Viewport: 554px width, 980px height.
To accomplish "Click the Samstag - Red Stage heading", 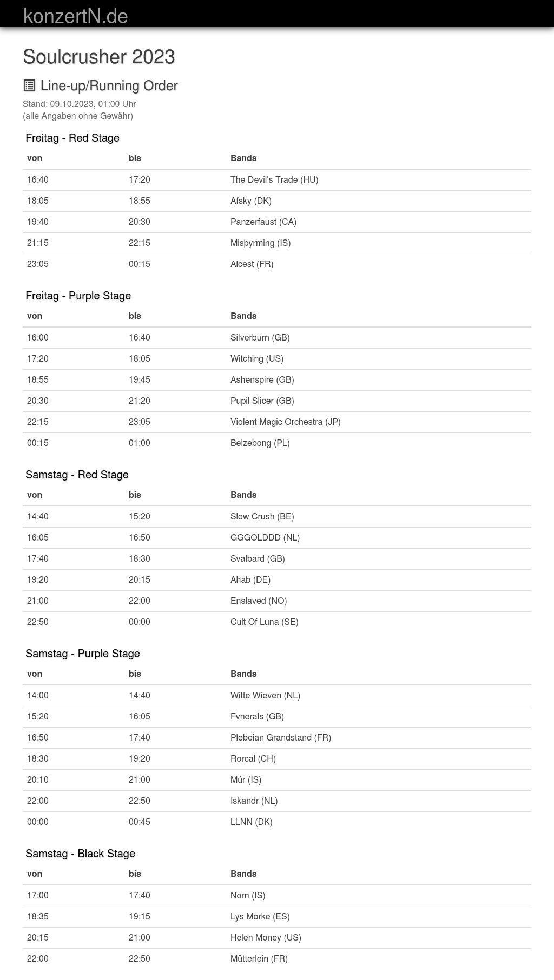I will click(77, 475).
